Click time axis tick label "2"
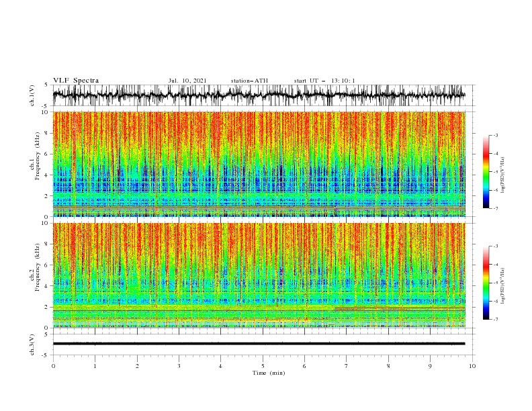Image resolution: width=532 pixels, height=411 pixels. tap(137, 366)
